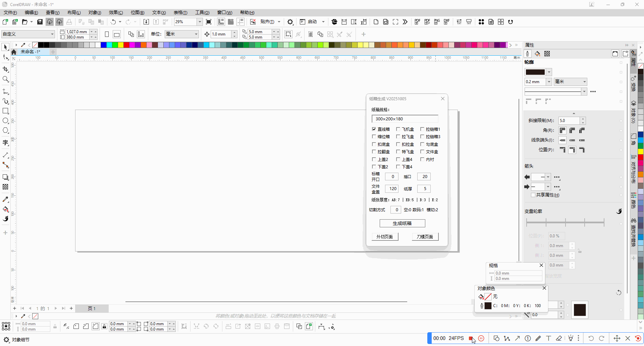This screenshot has height=346, width=644.
Task: Select the Text tool in toolbox
Action: [x=5, y=143]
